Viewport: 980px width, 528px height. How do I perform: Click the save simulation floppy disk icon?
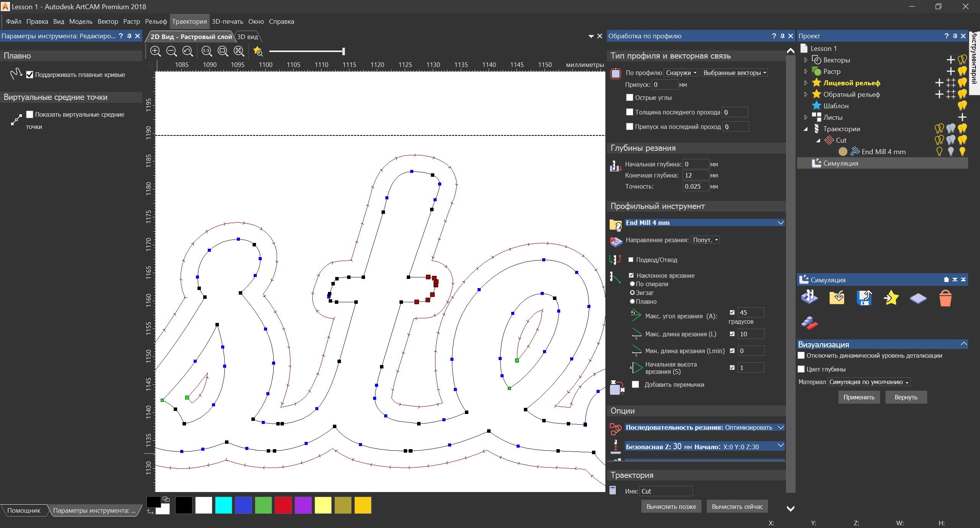[864, 298]
